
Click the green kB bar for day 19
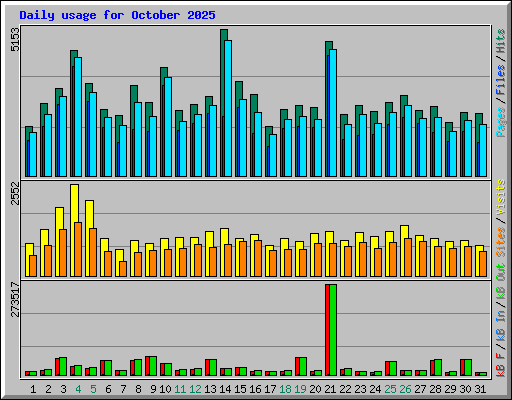point(303,367)
